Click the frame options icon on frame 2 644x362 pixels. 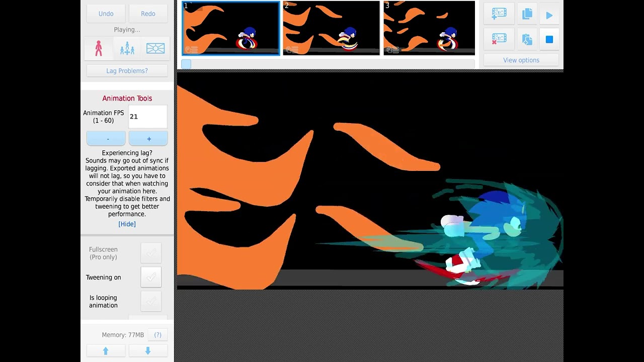click(292, 49)
